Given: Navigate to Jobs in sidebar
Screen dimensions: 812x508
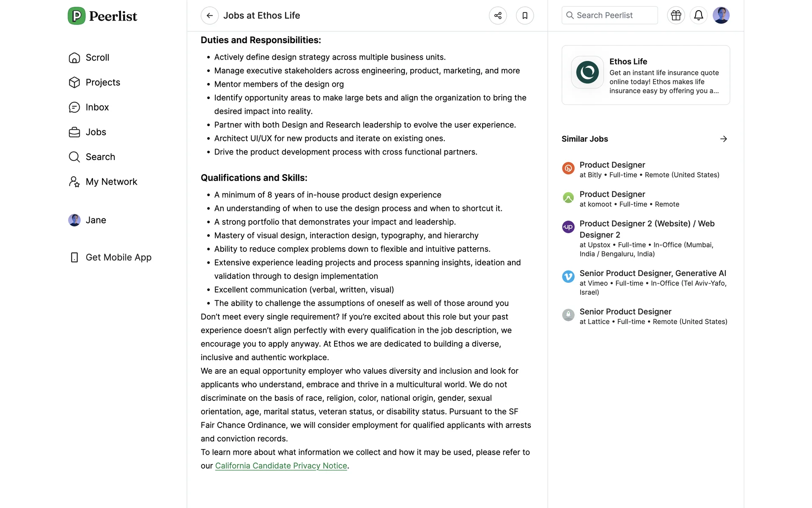Looking at the screenshot, I should [x=96, y=132].
